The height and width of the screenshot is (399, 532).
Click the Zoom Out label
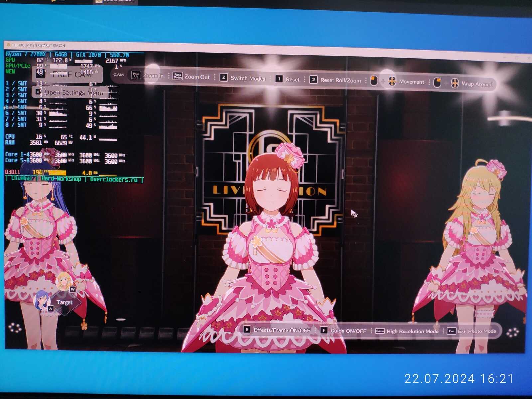click(x=197, y=77)
